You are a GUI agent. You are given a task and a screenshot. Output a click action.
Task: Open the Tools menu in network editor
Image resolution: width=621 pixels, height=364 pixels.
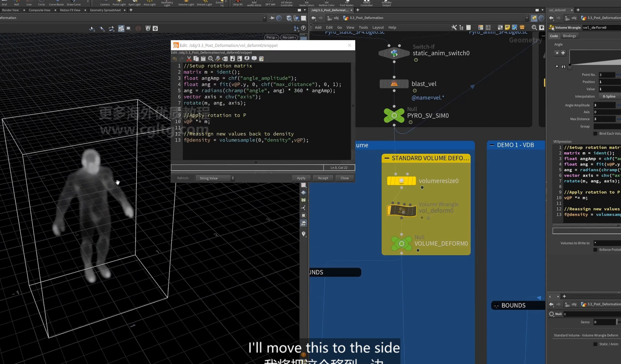[x=363, y=28]
